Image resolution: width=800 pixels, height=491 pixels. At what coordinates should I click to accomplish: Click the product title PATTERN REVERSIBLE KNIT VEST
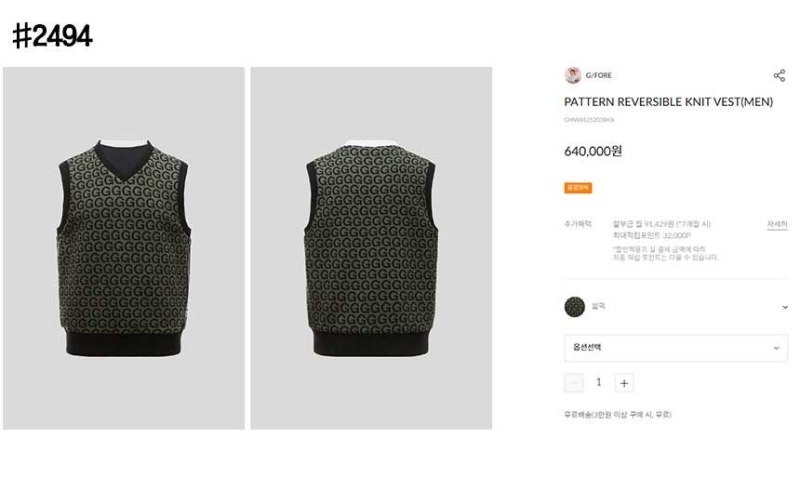668,102
